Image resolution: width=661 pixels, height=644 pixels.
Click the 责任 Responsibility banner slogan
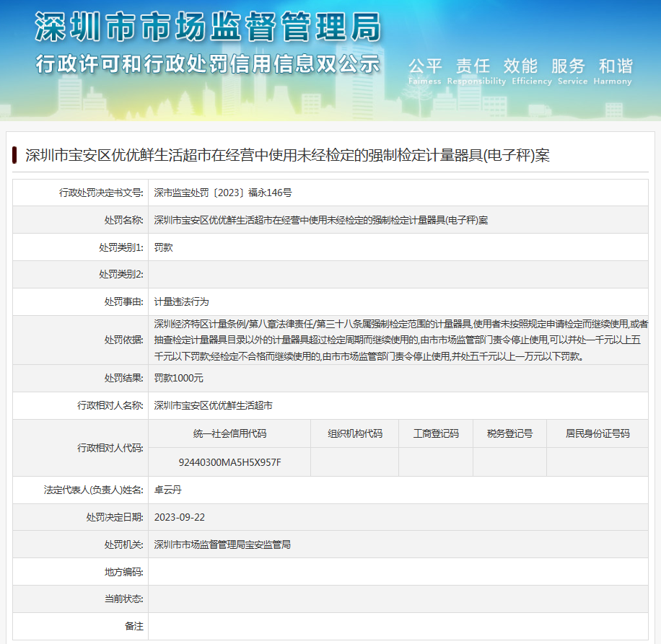point(476,71)
